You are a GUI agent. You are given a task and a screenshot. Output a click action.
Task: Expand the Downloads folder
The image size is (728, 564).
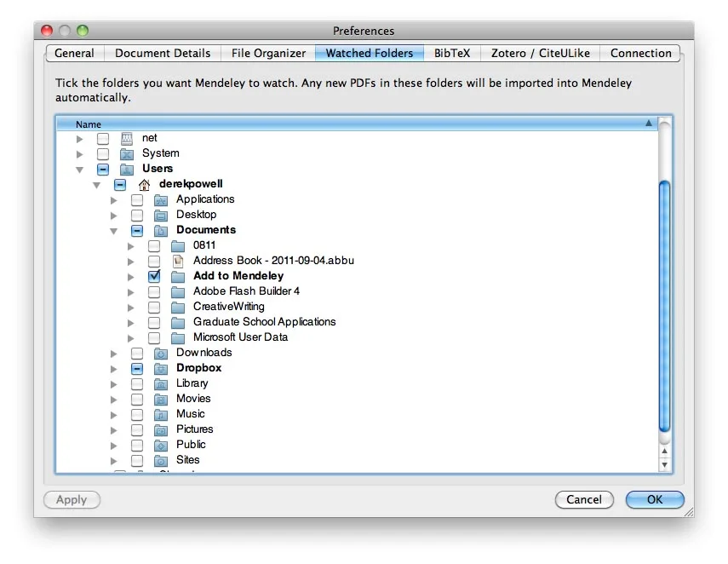pyautogui.click(x=114, y=354)
